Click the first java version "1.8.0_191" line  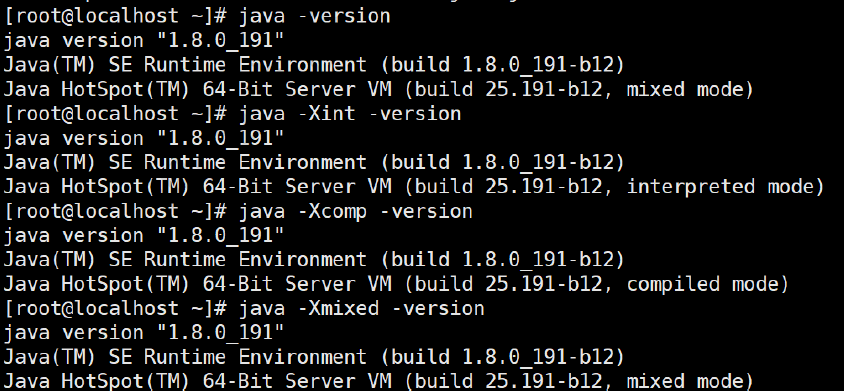(144, 41)
